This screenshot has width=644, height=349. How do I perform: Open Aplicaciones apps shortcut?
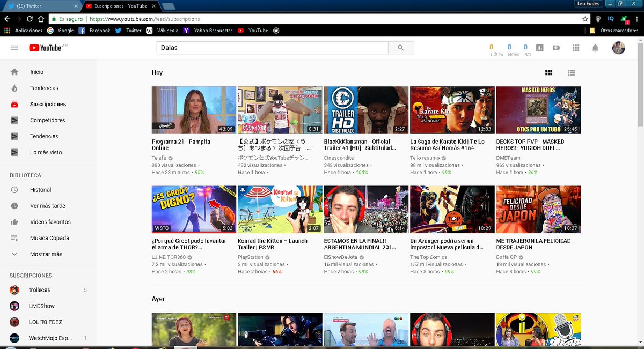coord(23,31)
